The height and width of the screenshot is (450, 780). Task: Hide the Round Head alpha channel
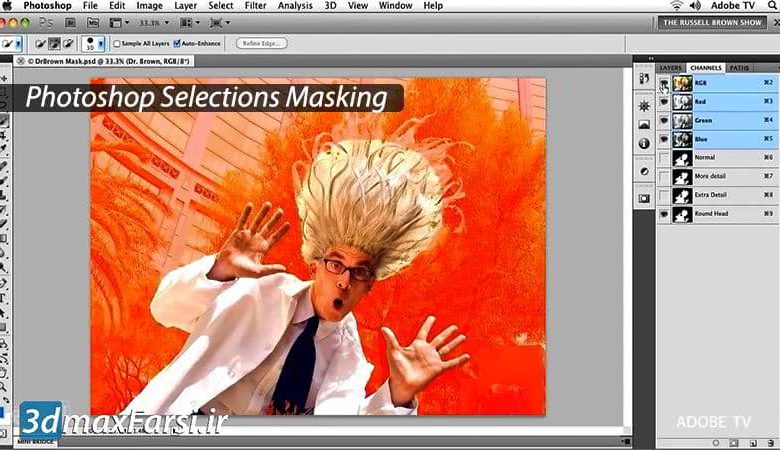click(x=664, y=214)
